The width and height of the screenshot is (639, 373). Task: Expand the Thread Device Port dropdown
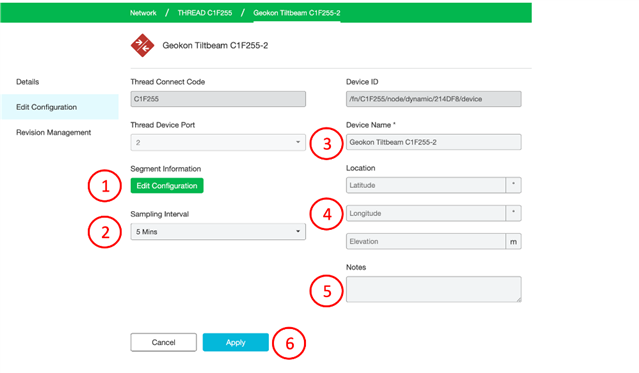click(x=218, y=142)
